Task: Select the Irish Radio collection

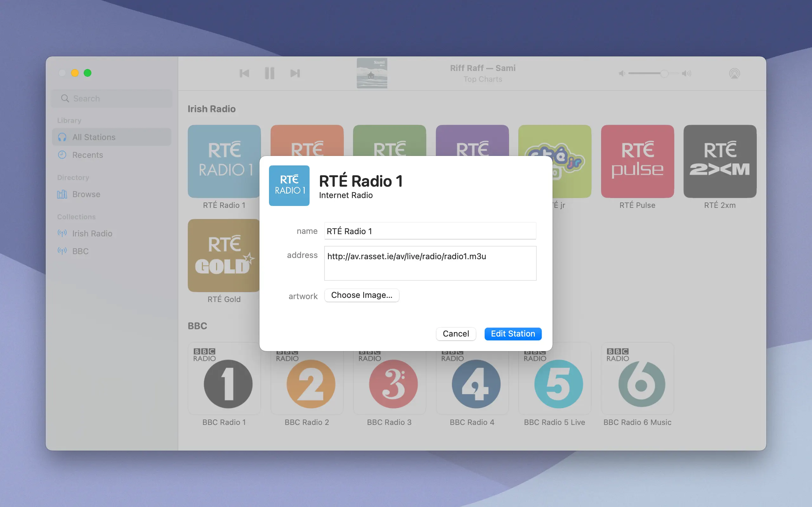Action: pos(92,234)
